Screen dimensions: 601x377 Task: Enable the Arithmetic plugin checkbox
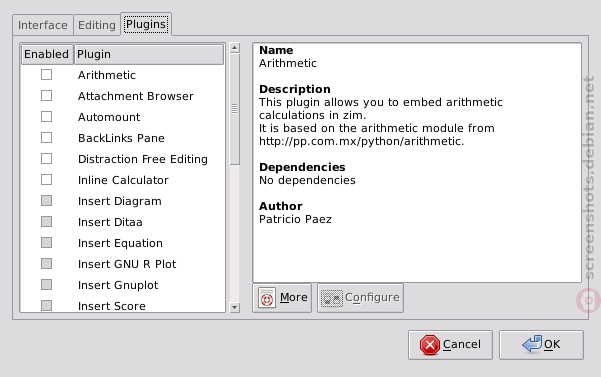[x=46, y=75]
